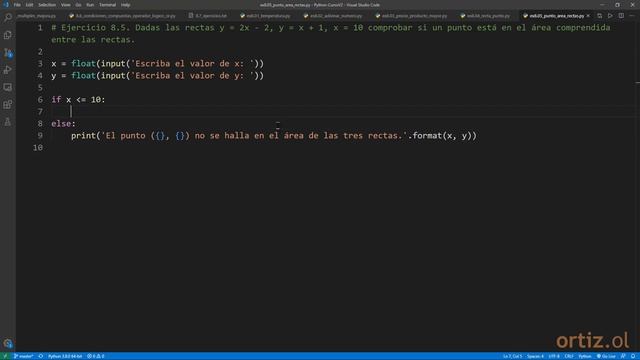Click the synchronize changes icon in status bar
Screen dimensions: 640x360
tap(41, 356)
